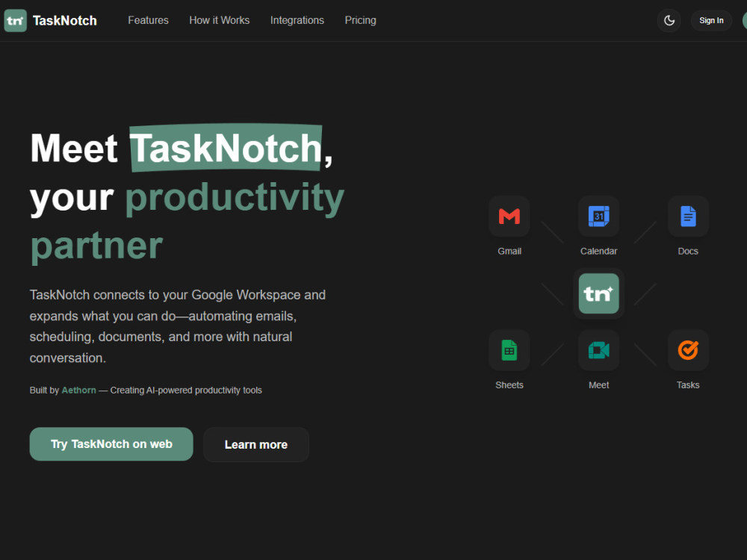Click Try TaskNotch on web button
Image resolution: width=747 pixels, height=560 pixels.
111,444
